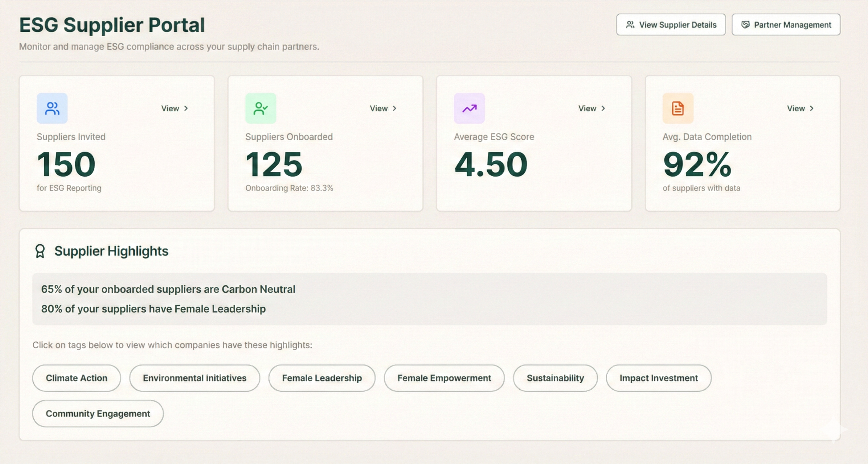The width and height of the screenshot is (868, 464).
Task: Select the Community Engagement tag
Action: click(98, 413)
